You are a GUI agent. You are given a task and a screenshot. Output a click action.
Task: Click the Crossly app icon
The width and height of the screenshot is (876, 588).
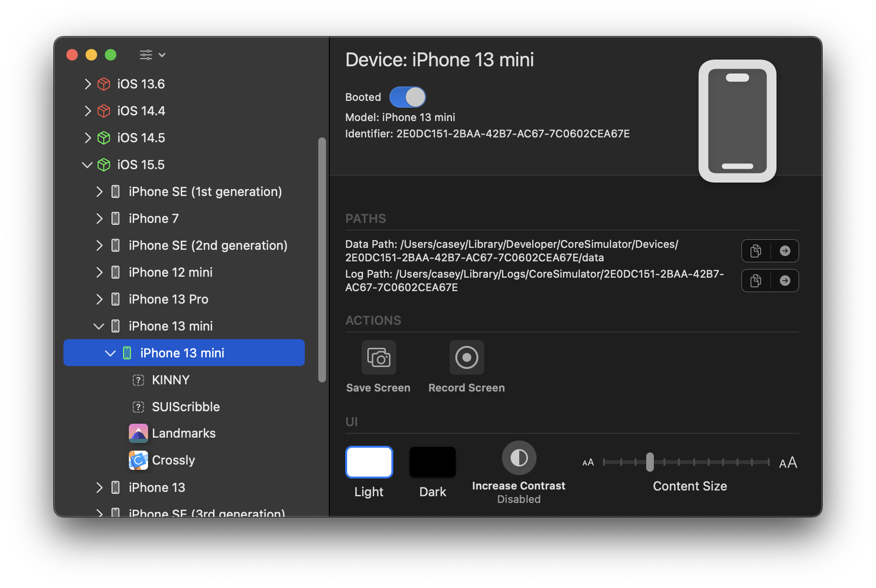(138, 460)
